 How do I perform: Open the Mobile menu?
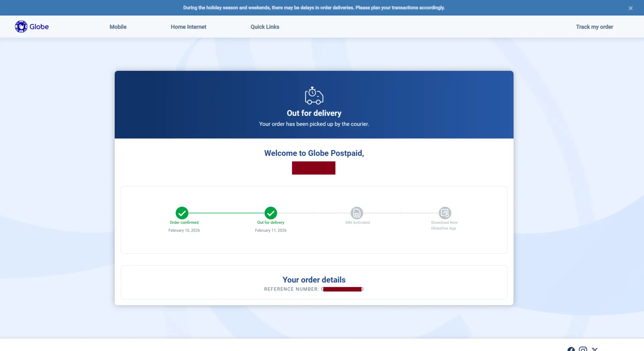tap(118, 27)
